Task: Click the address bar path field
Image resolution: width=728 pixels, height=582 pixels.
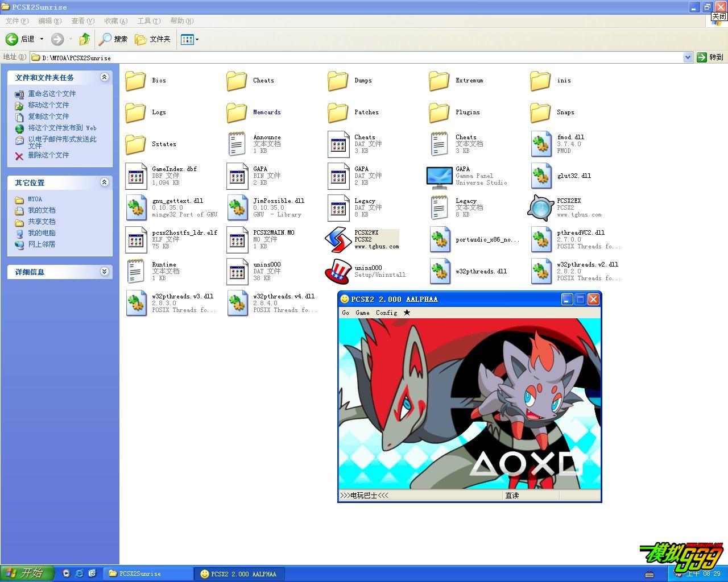Action: coord(356,57)
